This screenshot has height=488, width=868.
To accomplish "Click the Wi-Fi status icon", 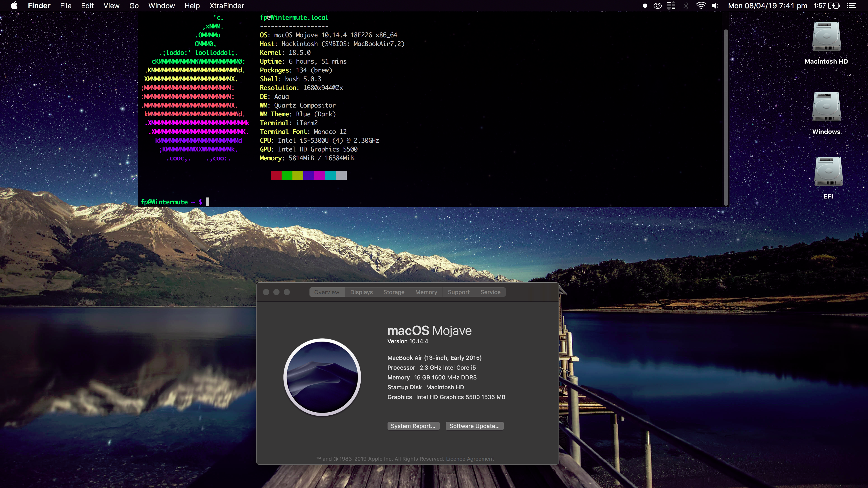I will tap(701, 6).
